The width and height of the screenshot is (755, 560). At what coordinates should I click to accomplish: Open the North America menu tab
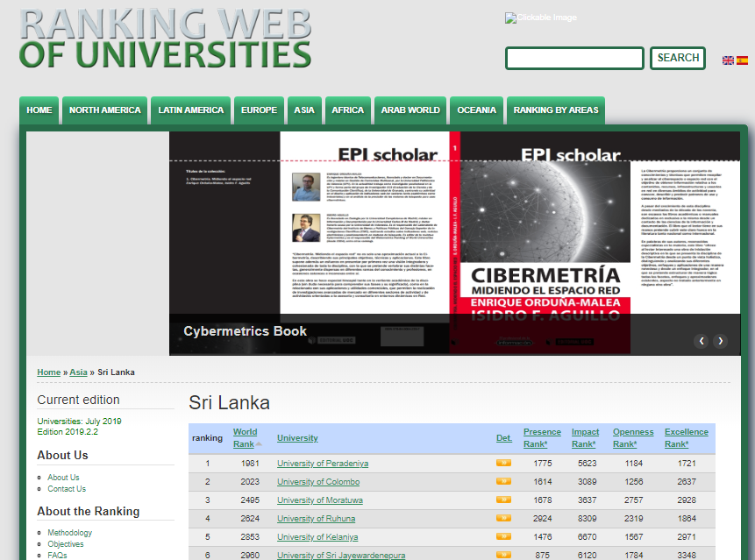click(x=105, y=110)
